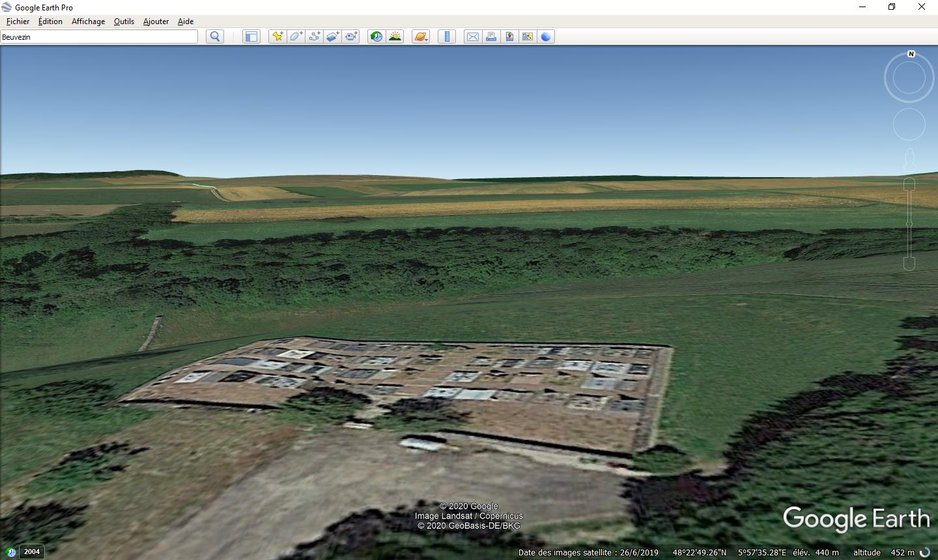Add a path using the toolbar
This screenshot has height=560, width=938.
point(314,36)
